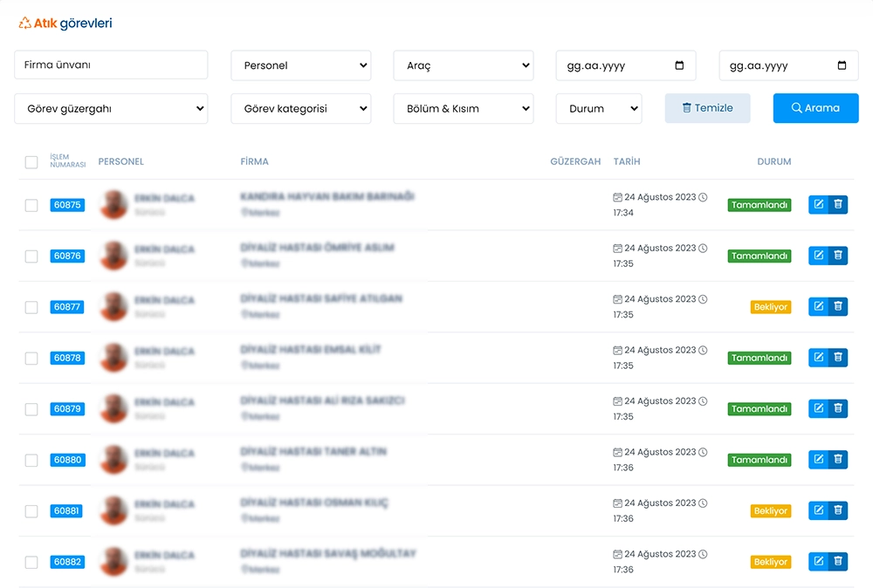873x588 pixels.
Task: Open the edit icon for task 60877
Action: pyautogui.click(x=818, y=306)
